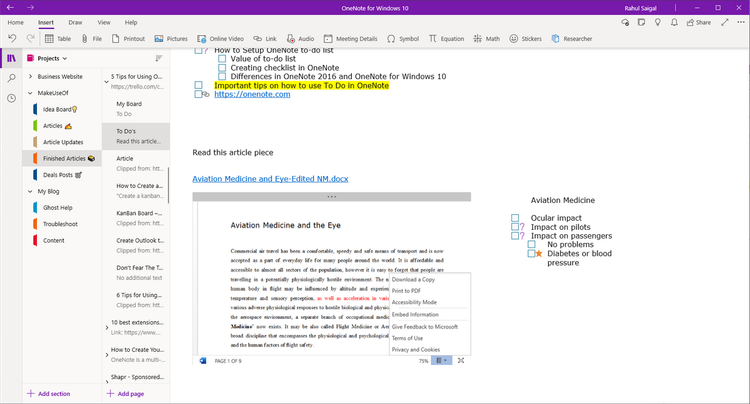The height and width of the screenshot is (404, 750).
Task: Expand 'How to Create You...' subpages
Action: pos(107,355)
